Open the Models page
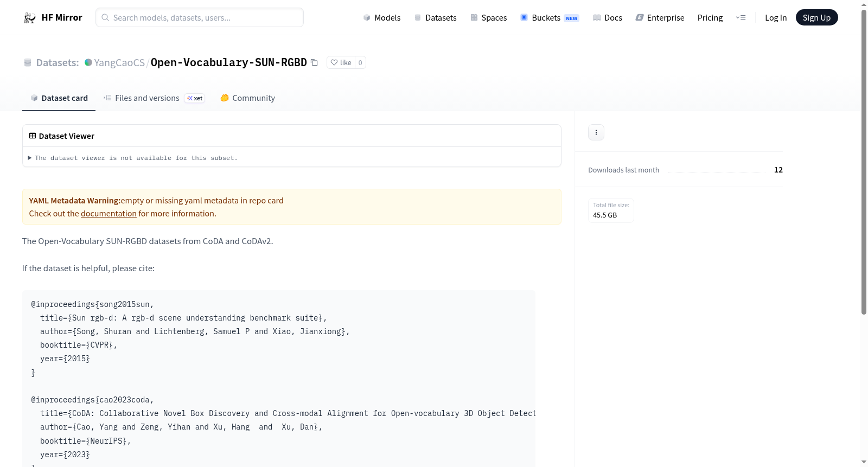This screenshot has height=467, width=868. coord(382,18)
